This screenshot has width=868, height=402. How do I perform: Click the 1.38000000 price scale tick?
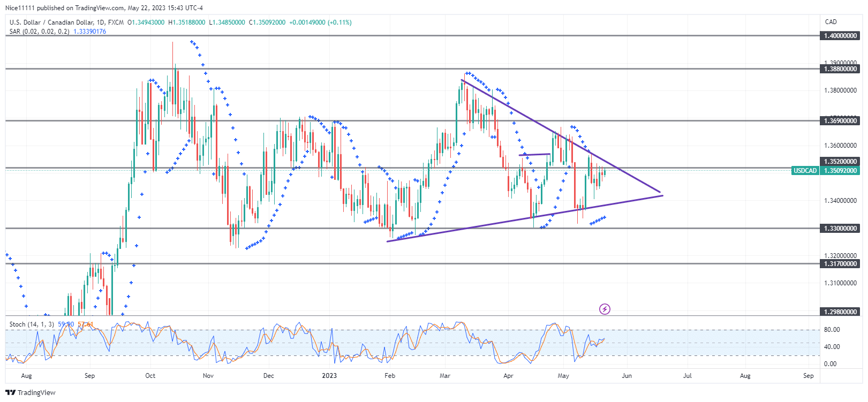click(x=841, y=90)
